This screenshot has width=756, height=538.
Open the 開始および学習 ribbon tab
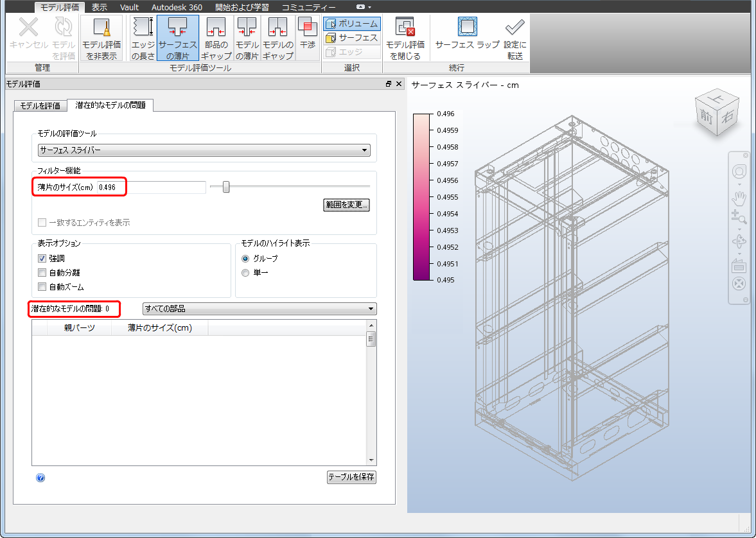(x=242, y=7)
